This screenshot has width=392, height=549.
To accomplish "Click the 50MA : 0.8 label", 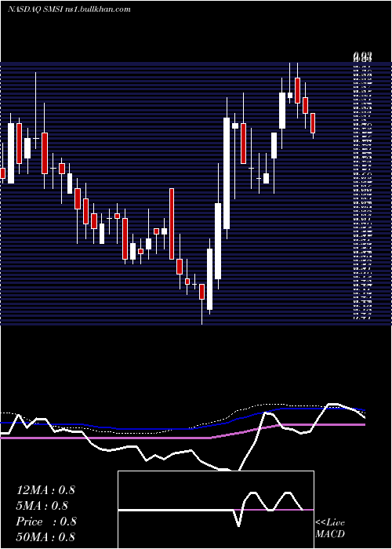I will 45,537.
